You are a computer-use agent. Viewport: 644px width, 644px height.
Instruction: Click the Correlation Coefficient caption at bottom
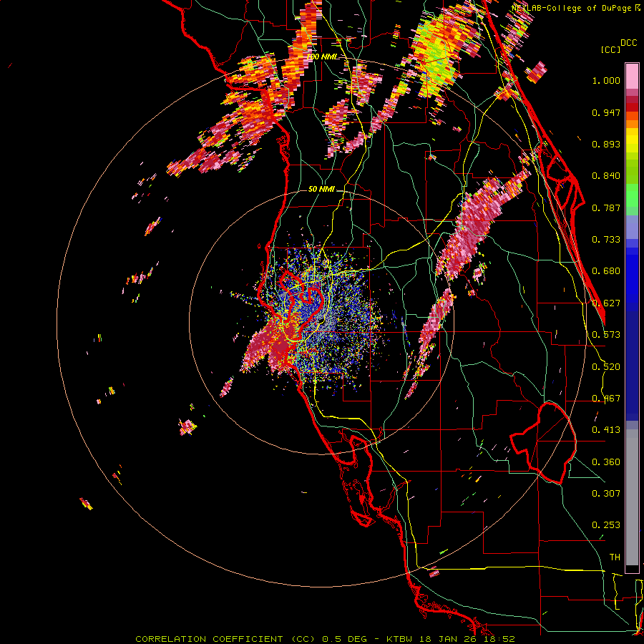(326, 639)
